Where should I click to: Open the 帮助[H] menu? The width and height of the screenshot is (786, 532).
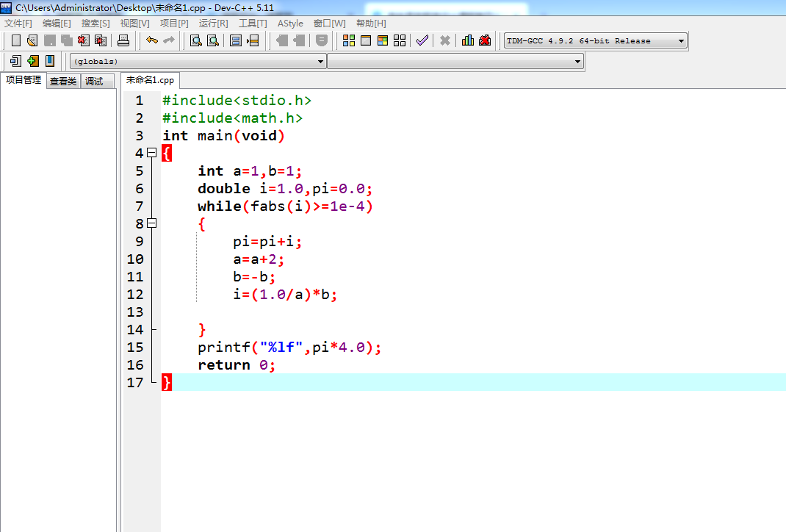click(371, 24)
